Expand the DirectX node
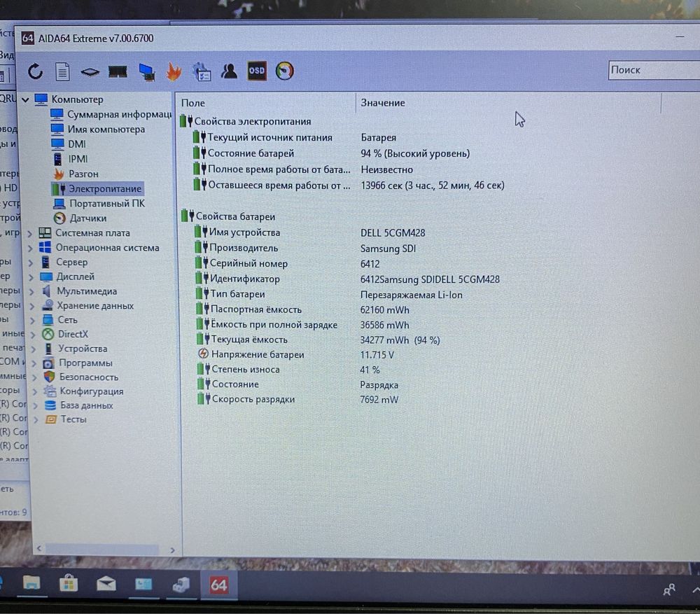 pos(33,335)
